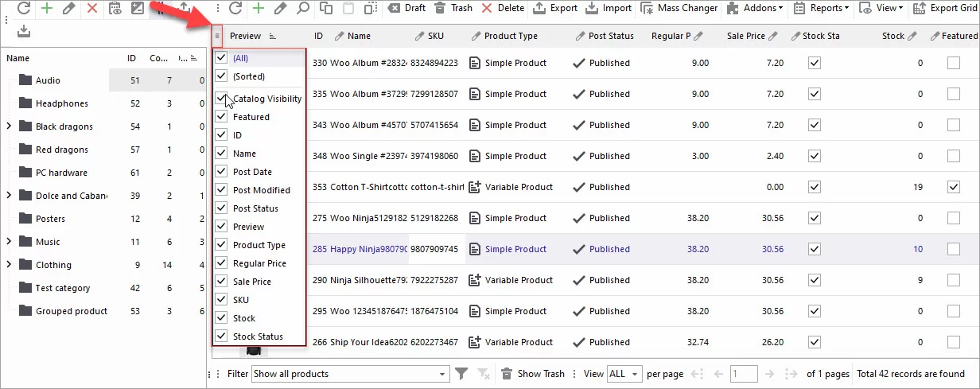
Task: Open the Addons menu
Action: [754, 8]
